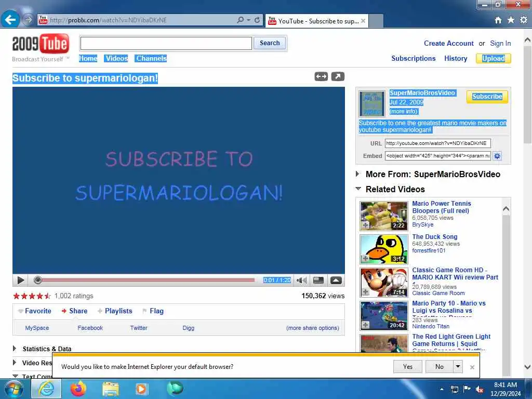Share video on MySpace
Image resolution: width=532 pixels, height=399 pixels.
[x=37, y=328]
